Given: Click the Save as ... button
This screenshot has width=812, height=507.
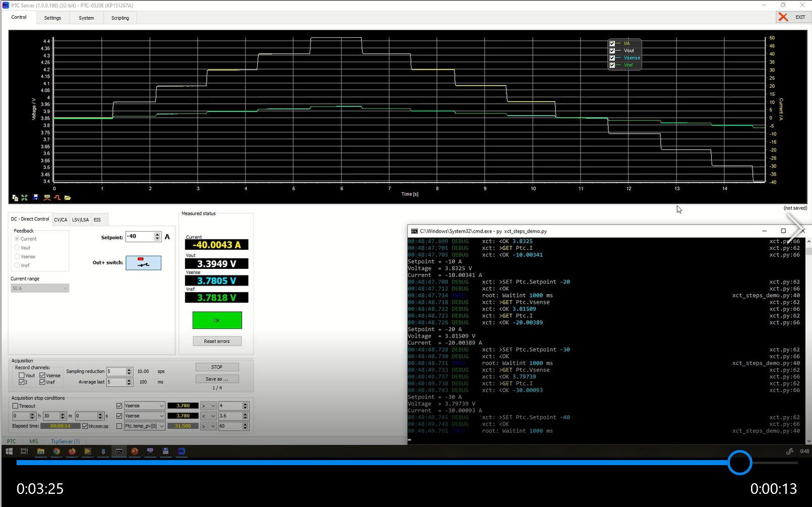Looking at the screenshot, I should click(x=217, y=379).
